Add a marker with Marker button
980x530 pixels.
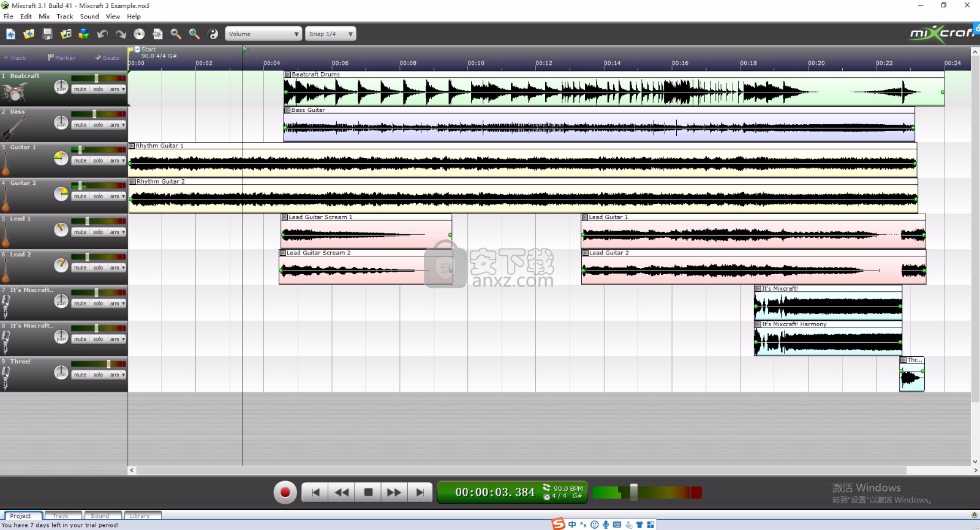click(62, 58)
